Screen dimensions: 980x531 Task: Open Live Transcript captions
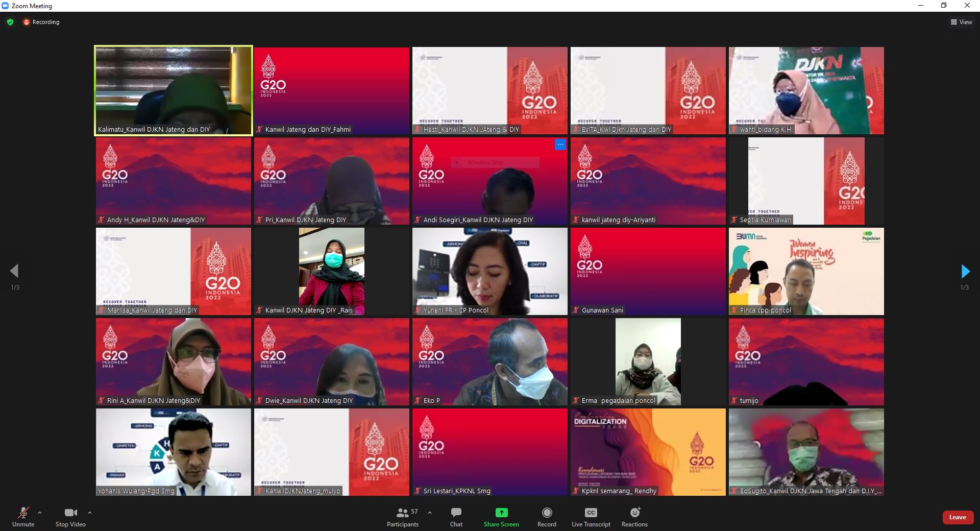click(591, 517)
